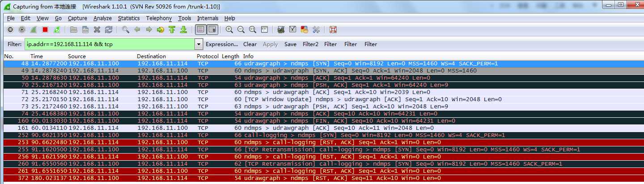This screenshot has height=184, width=644.
Task: Open the Analyze menu
Action: (x=102, y=18)
